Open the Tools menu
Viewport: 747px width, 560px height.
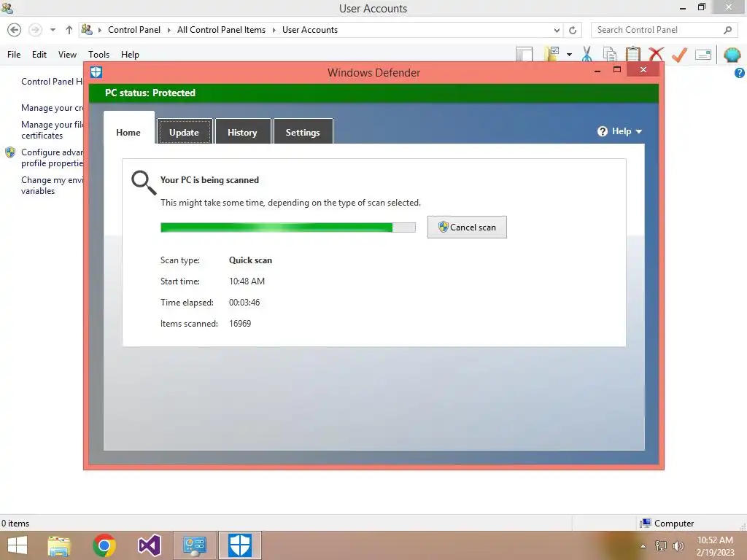[98, 54]
